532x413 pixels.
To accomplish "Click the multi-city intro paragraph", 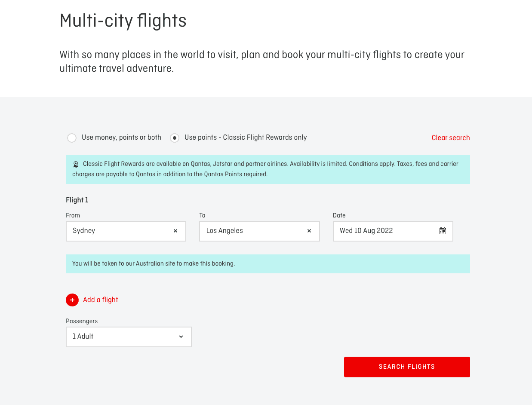I will [x=262, y=61].
